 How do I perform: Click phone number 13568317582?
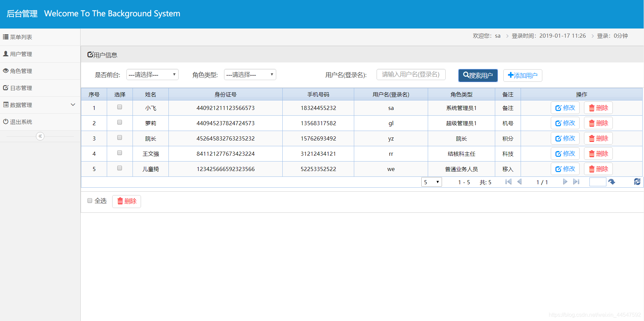(x=318, y=123)
